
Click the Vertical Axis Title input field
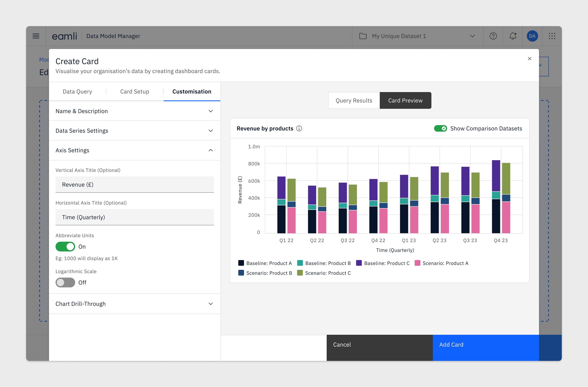click(135, 185)
